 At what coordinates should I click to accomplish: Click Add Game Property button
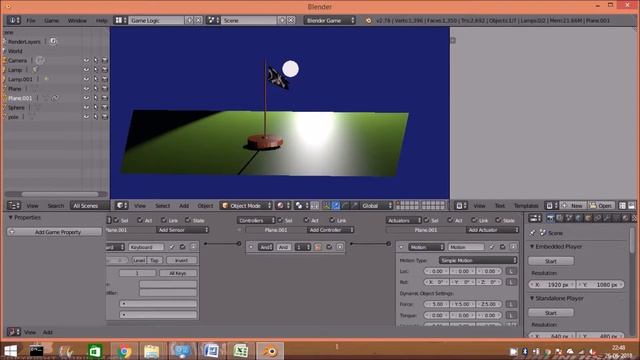54,232
